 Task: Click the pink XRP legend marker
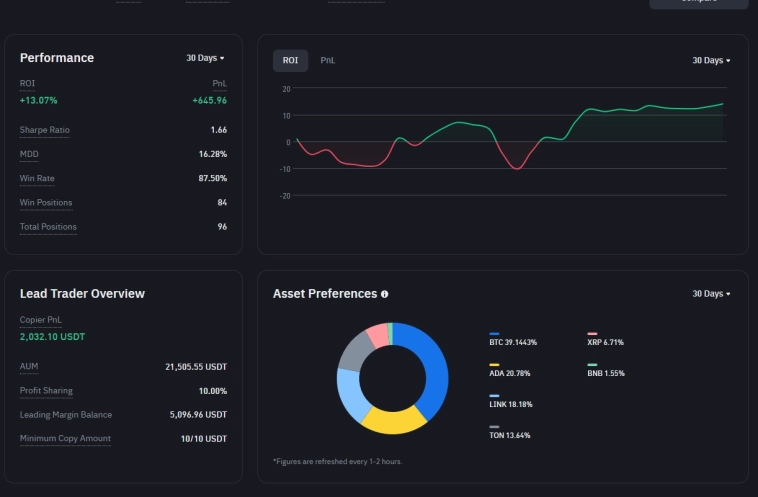click(x=592, y=334)
